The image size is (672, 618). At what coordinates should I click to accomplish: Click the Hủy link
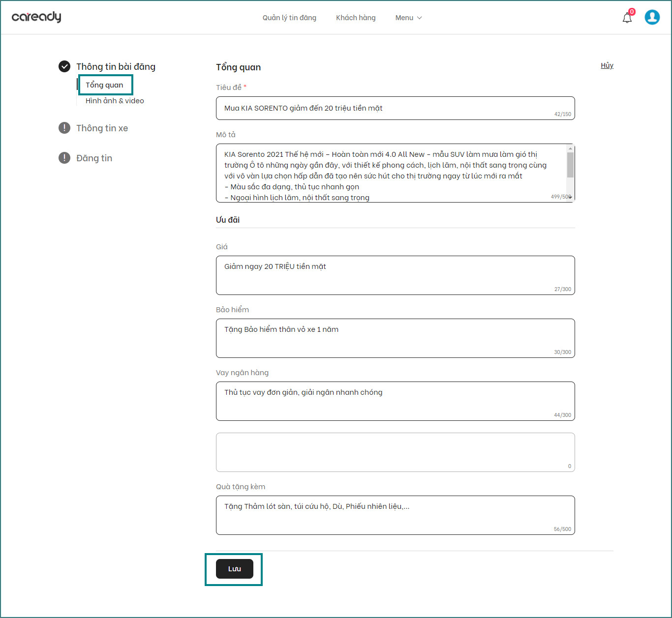point(607,65)
